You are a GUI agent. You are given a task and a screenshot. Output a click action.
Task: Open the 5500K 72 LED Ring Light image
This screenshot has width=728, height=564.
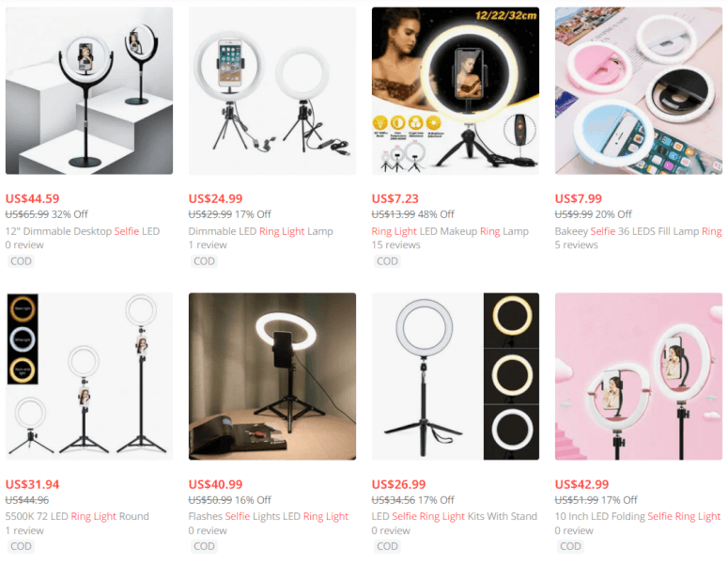[x=89, y=376]
